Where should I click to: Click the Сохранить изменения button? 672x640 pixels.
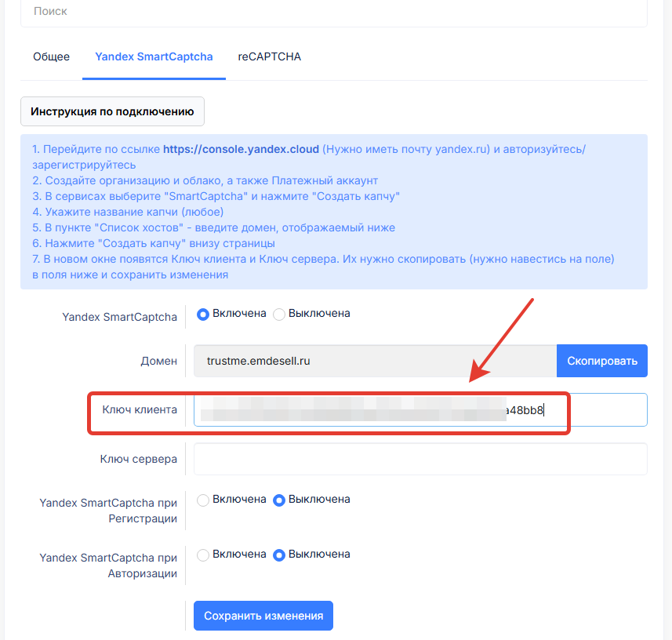tap(263, 616)
